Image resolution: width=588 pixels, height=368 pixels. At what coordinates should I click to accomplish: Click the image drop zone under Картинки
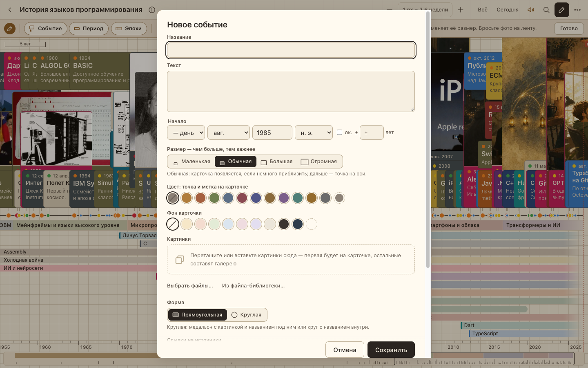(x=291, y=260)
